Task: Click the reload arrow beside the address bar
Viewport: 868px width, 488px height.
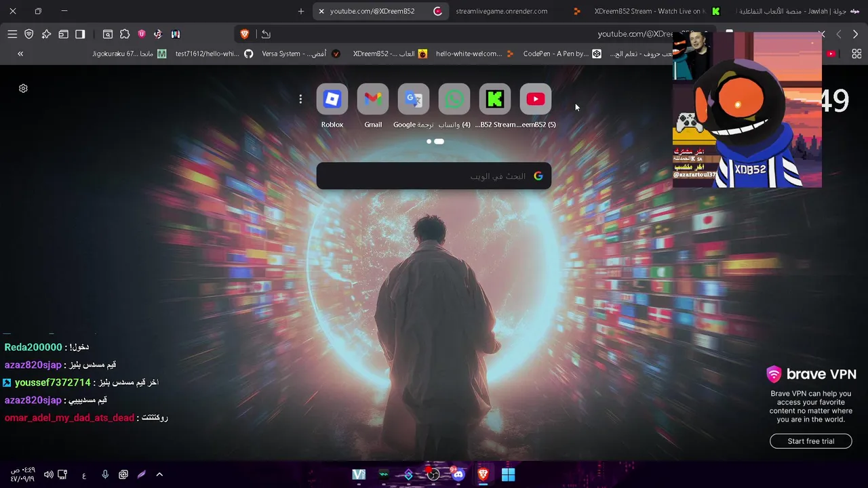Action: point(266,34)
